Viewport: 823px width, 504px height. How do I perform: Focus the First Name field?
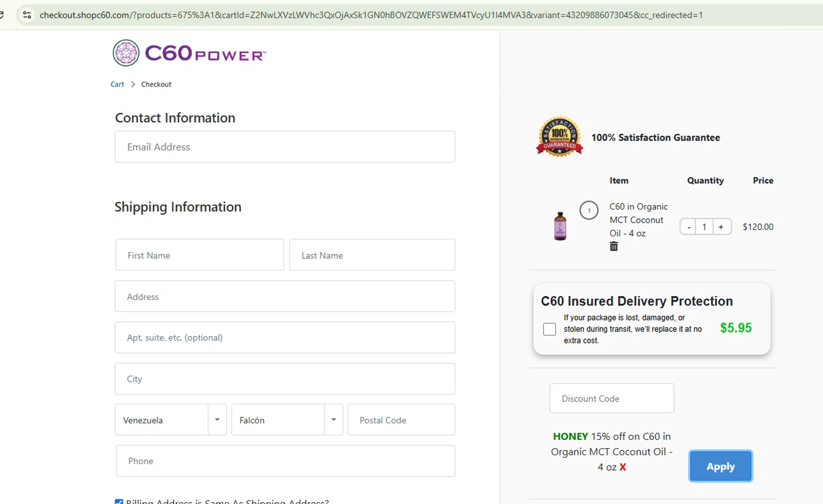tap(200, 255)
